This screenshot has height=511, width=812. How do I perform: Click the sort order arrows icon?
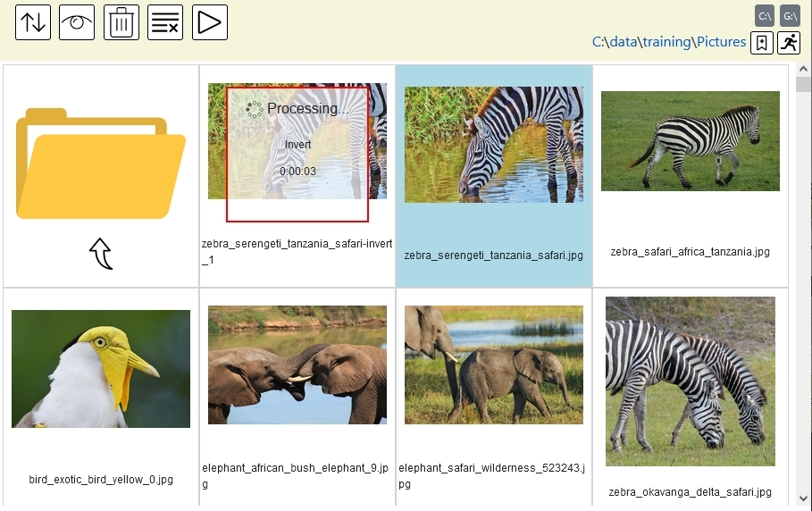pyautogui.click(x=33, y=22)
